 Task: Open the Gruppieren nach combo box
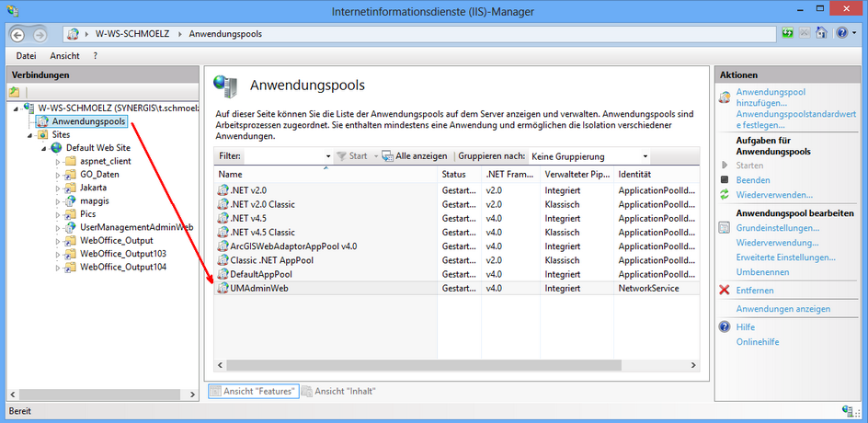click(588, 156)
